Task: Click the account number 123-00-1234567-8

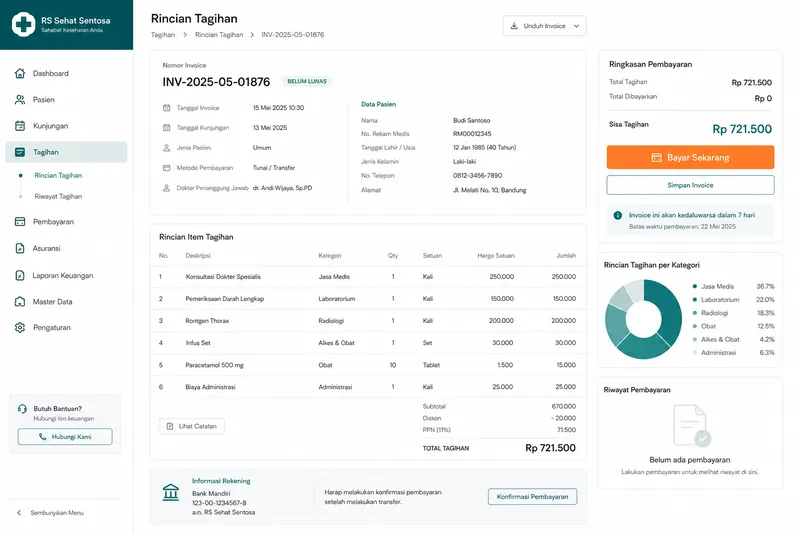Action: [x=219, y=503]
